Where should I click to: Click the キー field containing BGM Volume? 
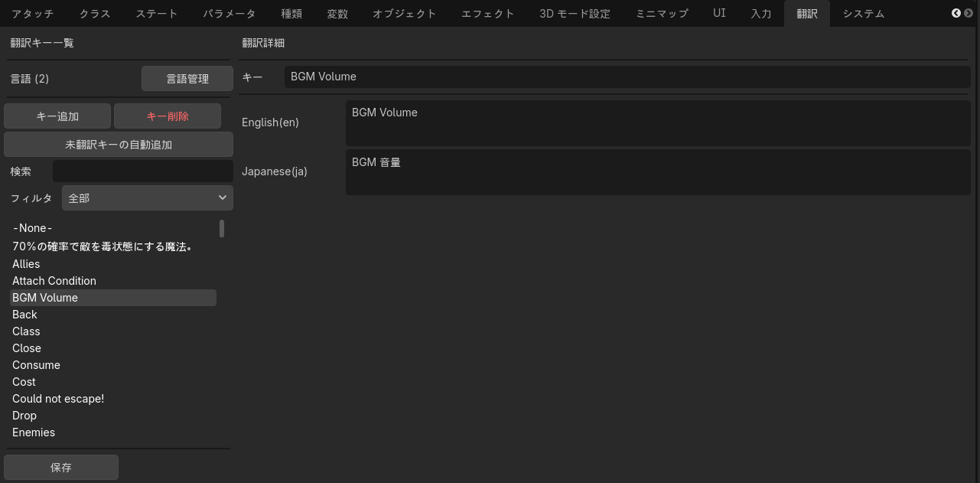pos(627,77)
